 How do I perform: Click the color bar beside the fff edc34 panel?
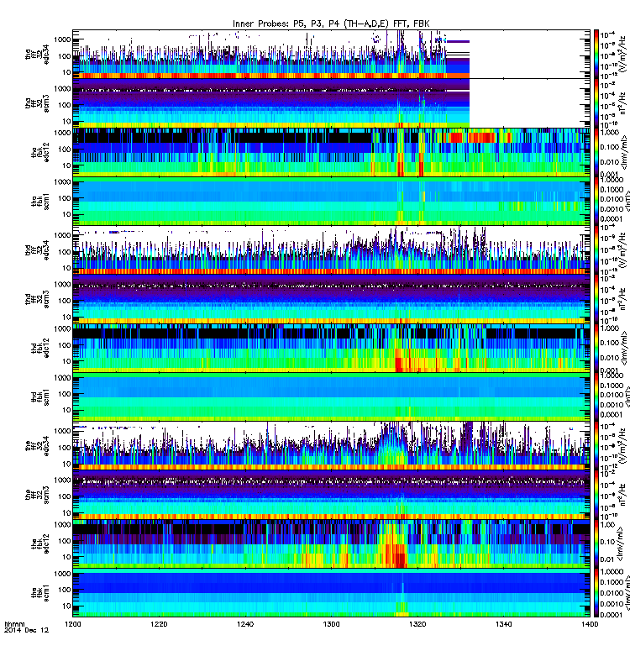pyautogui.click(x=596, y=446)
